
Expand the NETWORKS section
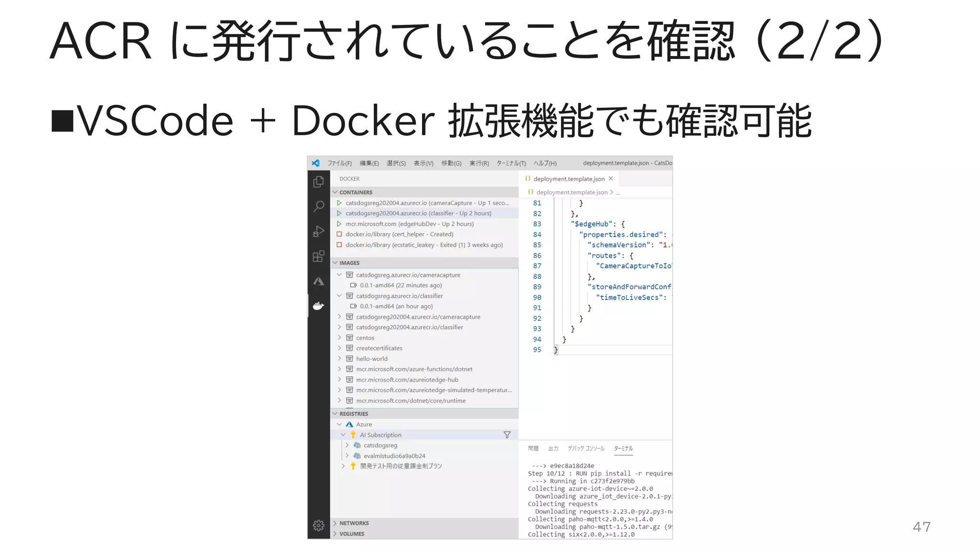335,523
